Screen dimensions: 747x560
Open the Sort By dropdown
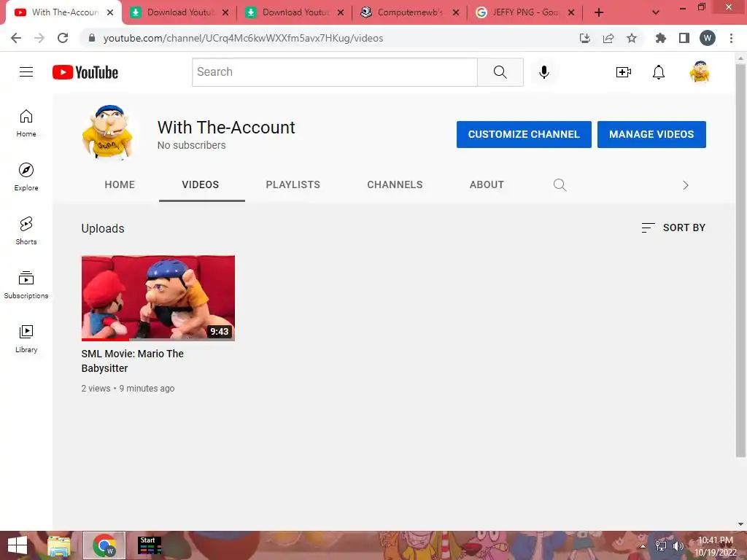[673, 227]
